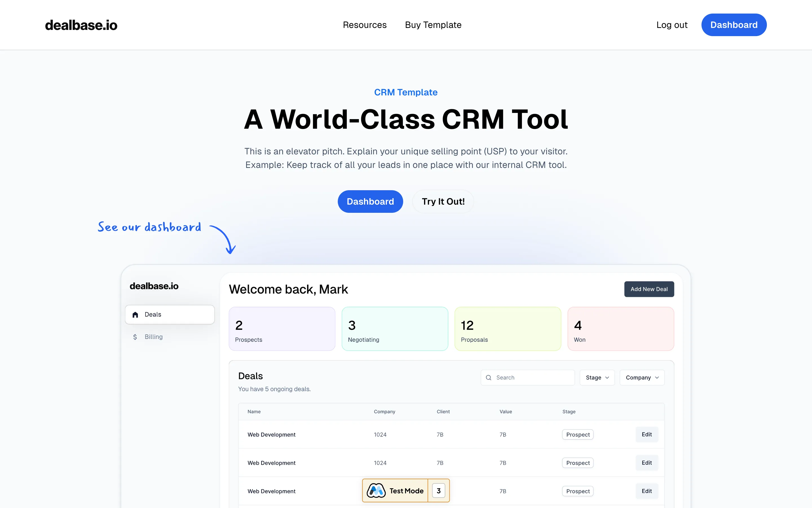Open the Negotiating stat card
812x508 pixels.
[x=395, y=329]
